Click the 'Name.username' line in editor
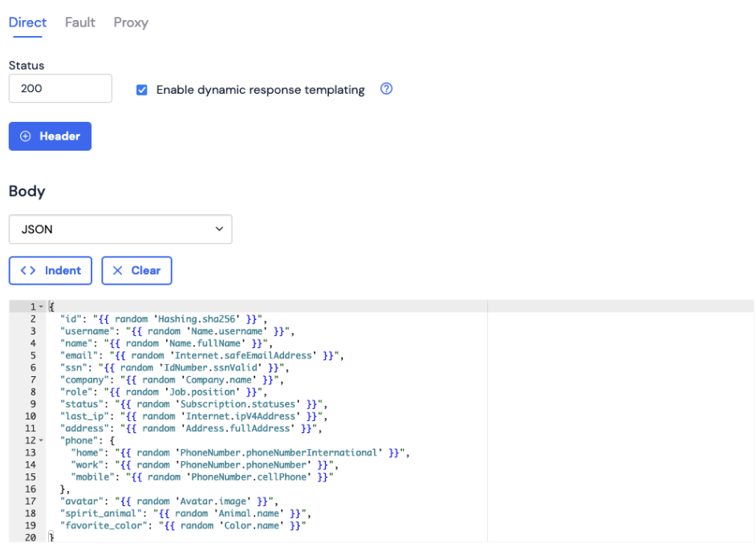 pos(177,331)
